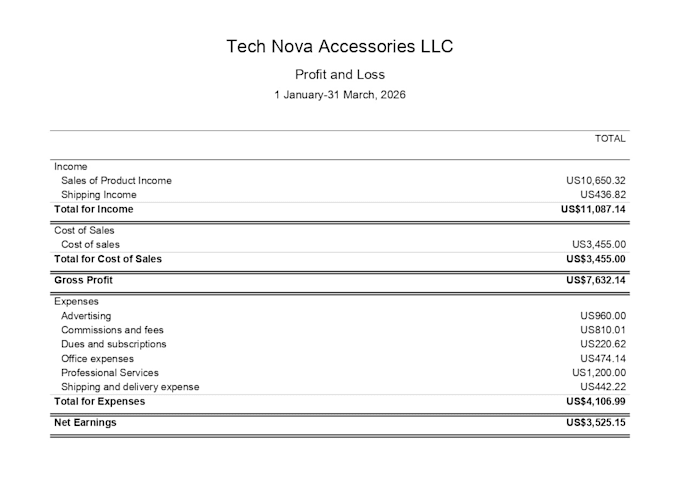Select the Cost of Sales section label
Screen dimensions: 680x478
click(84, 230)
